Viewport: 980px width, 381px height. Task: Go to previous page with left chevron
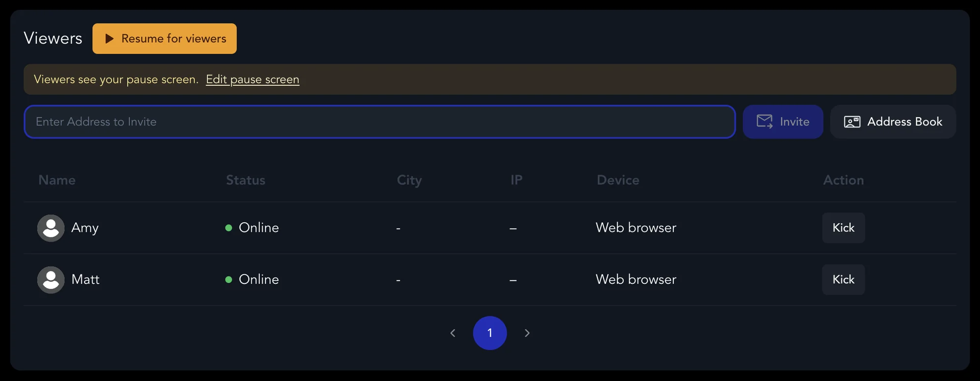(453, 333)
